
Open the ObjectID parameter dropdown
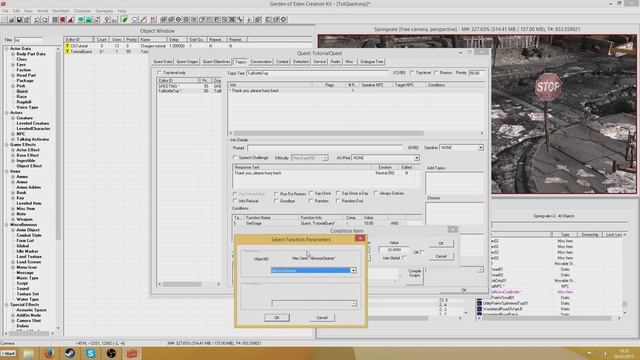click(x=353, y=270)
